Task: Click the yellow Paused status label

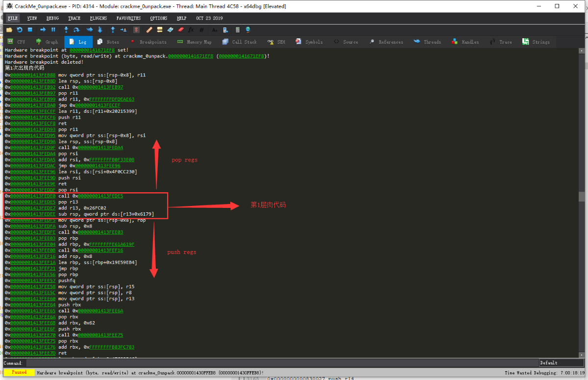Action: [19, 373]
